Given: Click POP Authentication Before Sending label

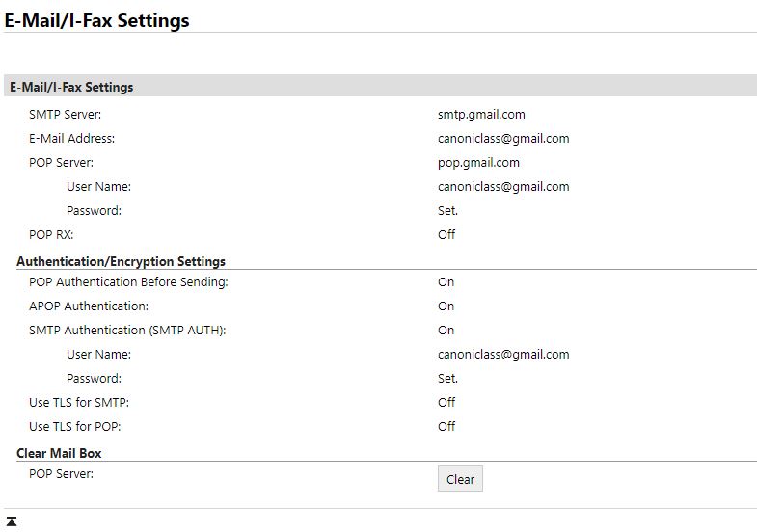Looking at the screenshot, I should (x=128, y=282).
